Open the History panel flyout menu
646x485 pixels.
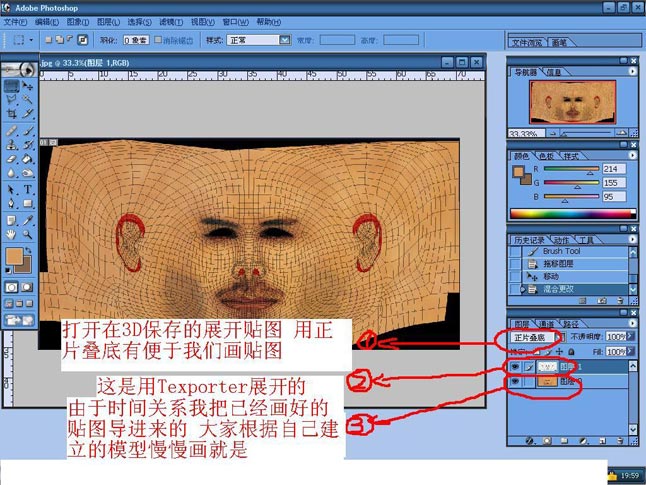pyautogui.click(x=632, y=239)
